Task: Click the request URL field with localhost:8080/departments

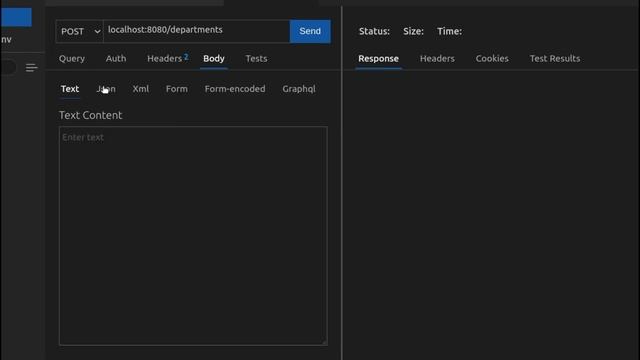Action: pos(197,31)
